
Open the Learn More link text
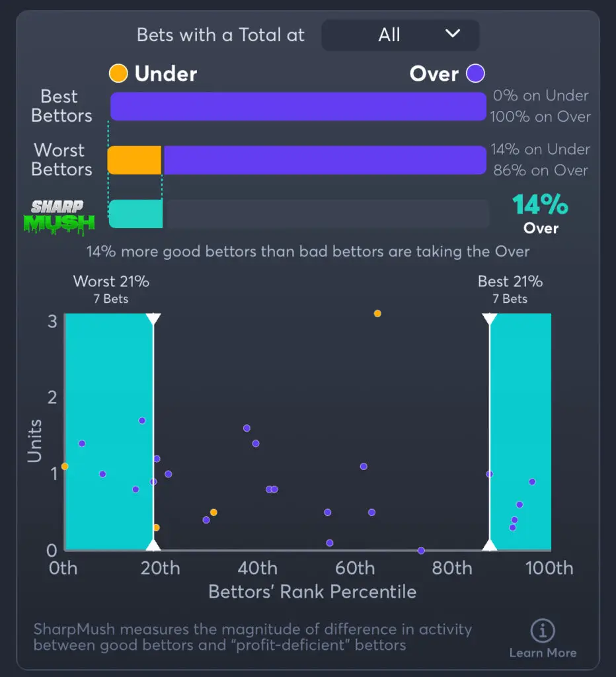pyautogui.click(x=543, y=653)
